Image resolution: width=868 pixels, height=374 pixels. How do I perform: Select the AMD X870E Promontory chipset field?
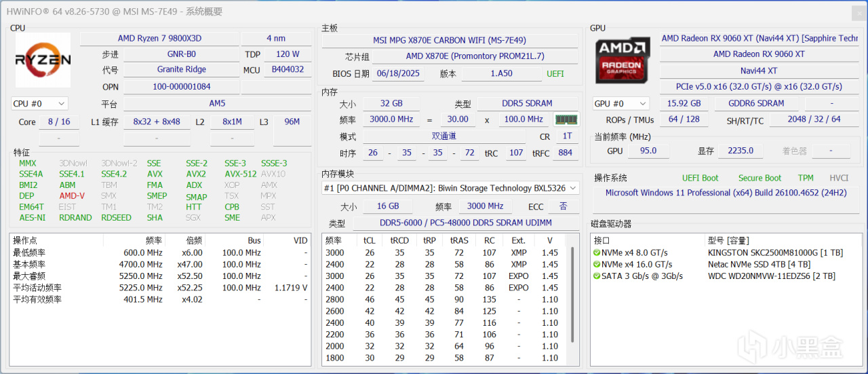pos(475,56)
